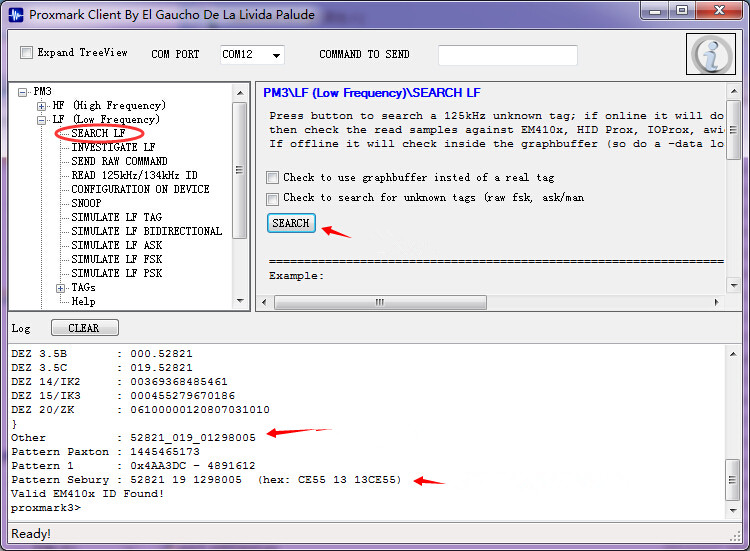The image size is (750, 551).
Task: Click the Proxmark app icon in title bar
Action: tap(16, 14)
